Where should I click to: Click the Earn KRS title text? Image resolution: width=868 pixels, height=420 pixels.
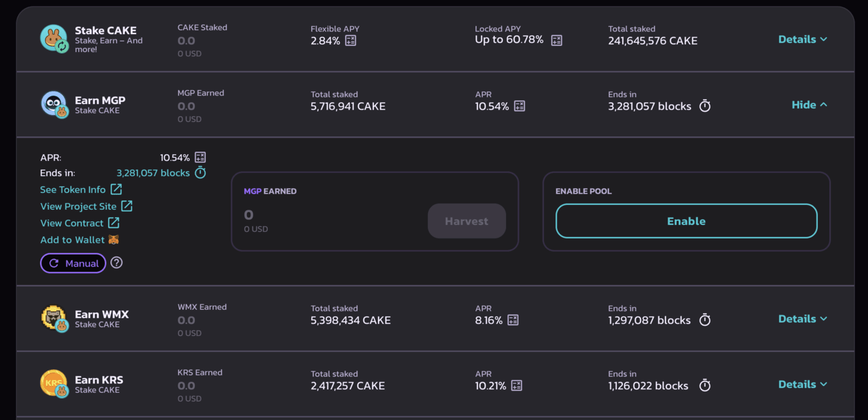(99, 379)
